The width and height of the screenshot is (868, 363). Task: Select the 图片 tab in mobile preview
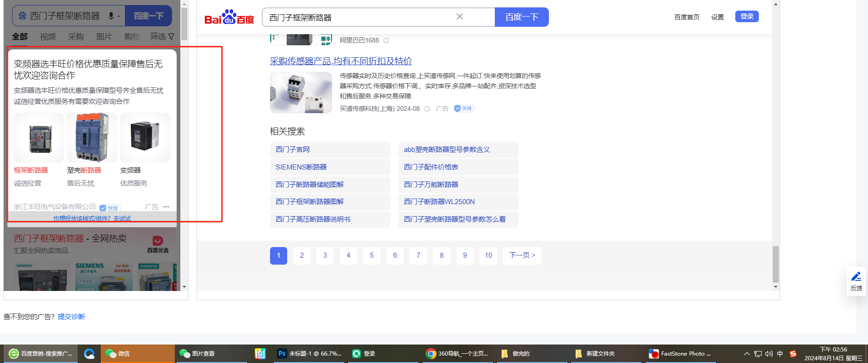[x=104, y=36]
